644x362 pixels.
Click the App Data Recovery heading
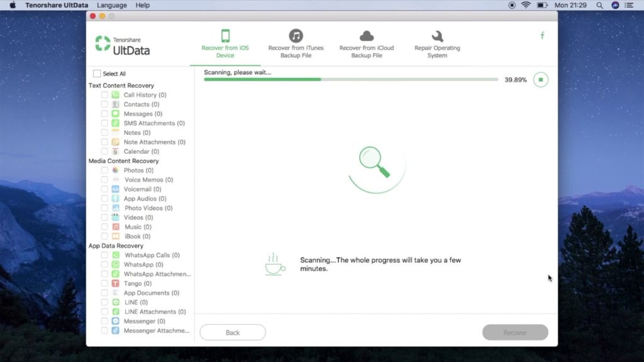click(116, 246)
